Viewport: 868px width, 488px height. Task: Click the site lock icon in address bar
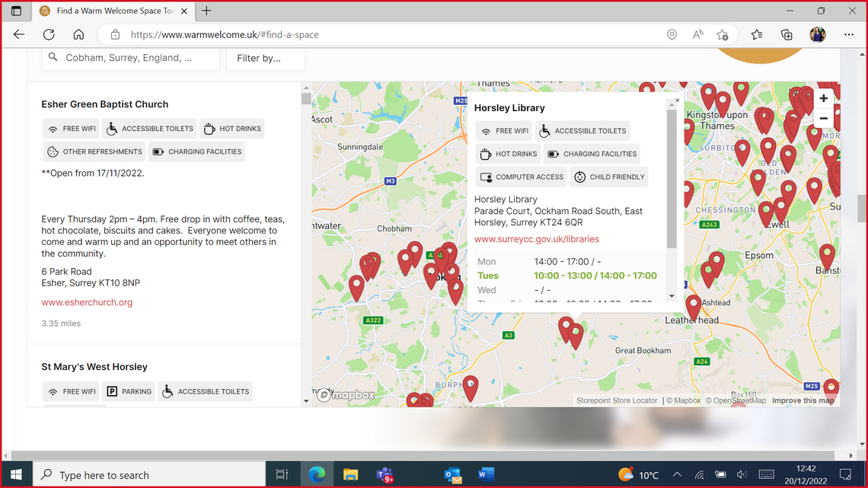[x=115, y=34]
